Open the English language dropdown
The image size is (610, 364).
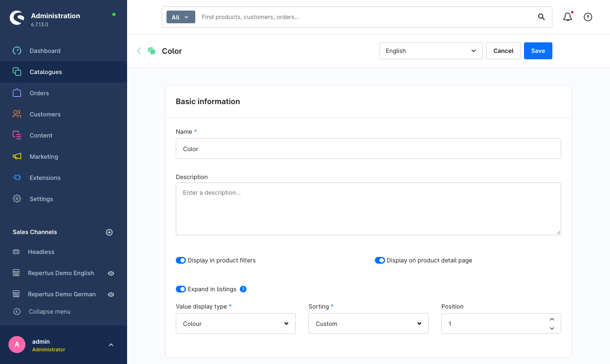pyautogui.click(x=431, y=51)
